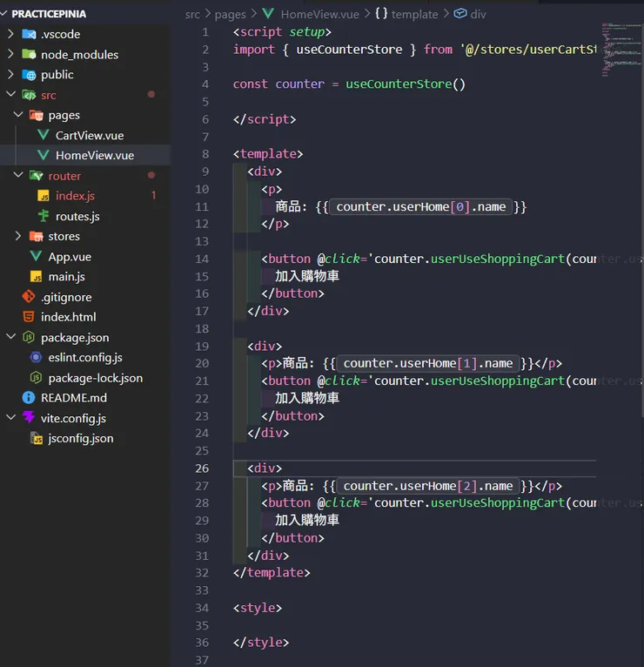Click counter.userHome[2].name expression

(427, 486)
